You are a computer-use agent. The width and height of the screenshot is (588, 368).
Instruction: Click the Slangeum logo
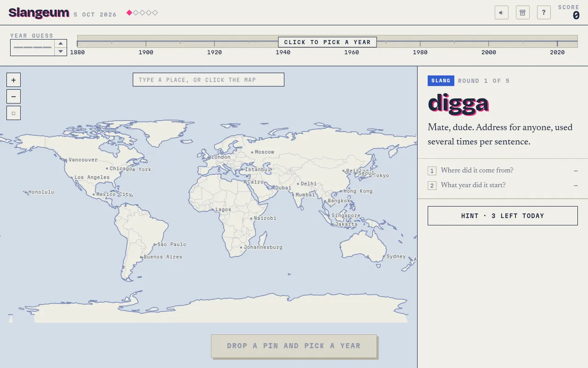point(39,13)
